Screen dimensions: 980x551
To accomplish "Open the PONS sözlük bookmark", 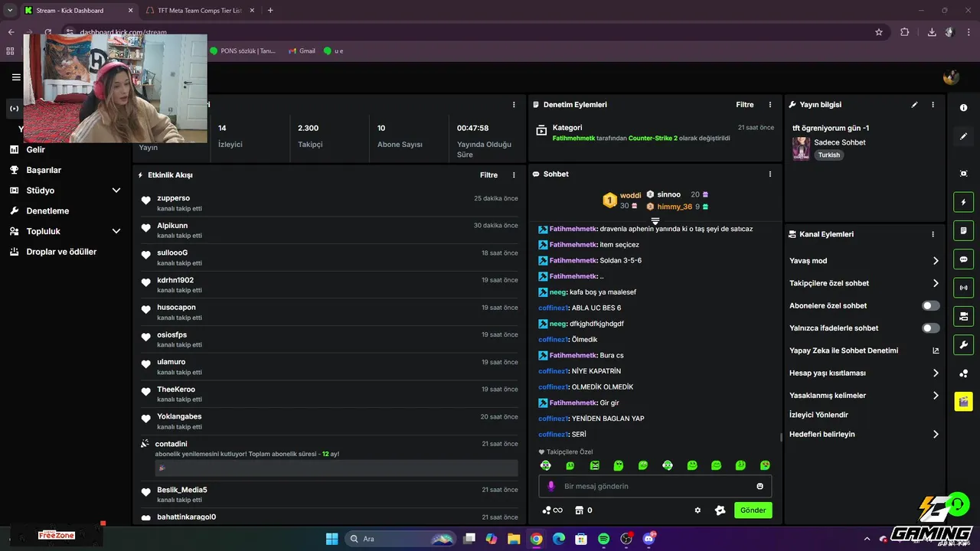I will pos(242,51).
